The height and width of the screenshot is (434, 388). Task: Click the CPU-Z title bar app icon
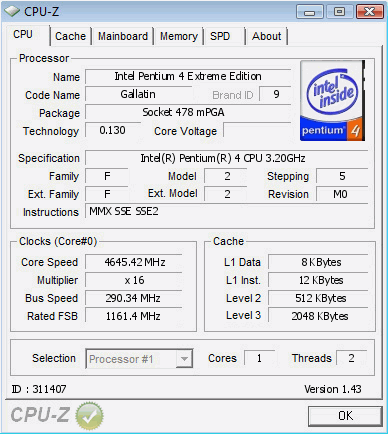pyautogui.click(x=12, y=12)
